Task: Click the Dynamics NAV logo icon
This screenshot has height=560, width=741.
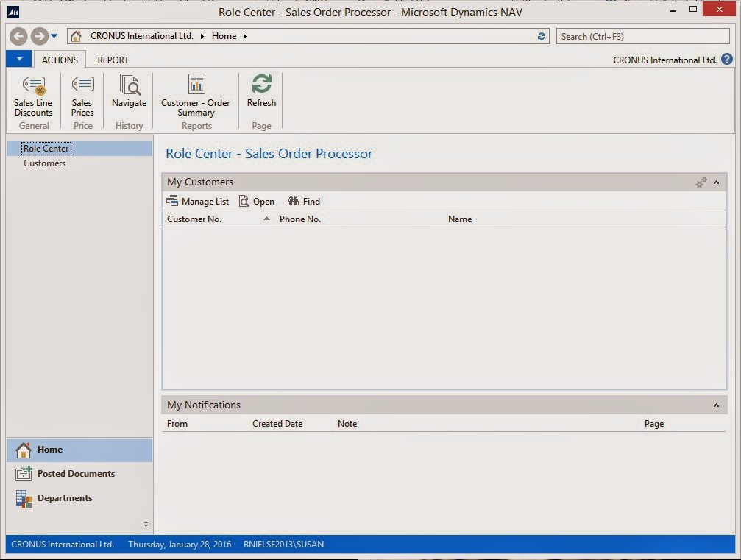Action: pyautogui.click(x=13, y=11)
